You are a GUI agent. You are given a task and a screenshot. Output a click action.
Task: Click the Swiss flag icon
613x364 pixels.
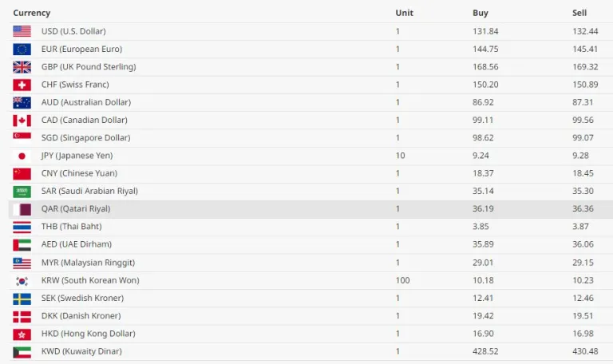coord(22,85)
